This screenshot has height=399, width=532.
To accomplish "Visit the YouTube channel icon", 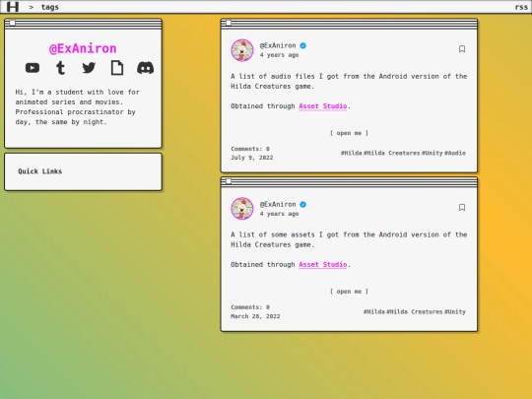I will tap(33, 68).
